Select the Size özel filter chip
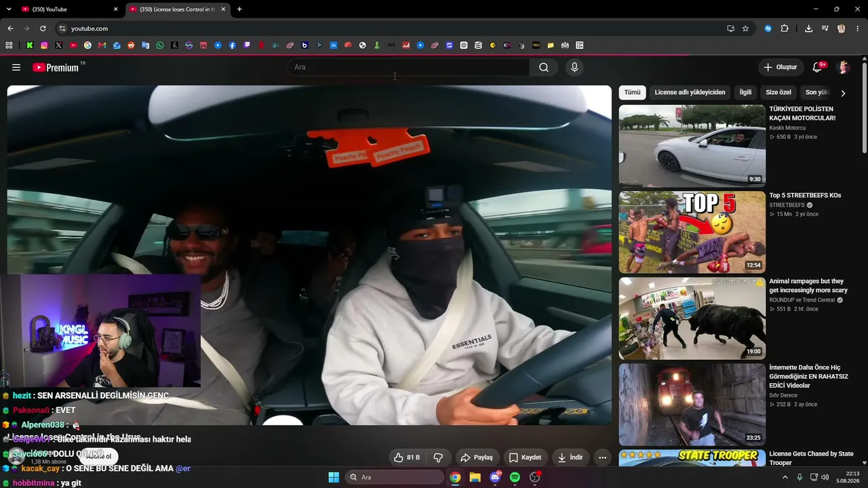Screen dimensions: 868x488 (778, 92)
